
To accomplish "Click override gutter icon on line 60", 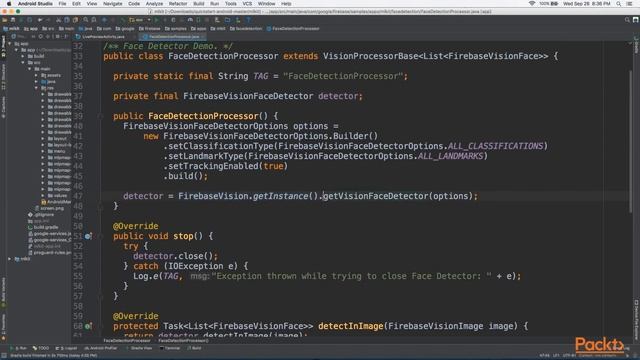I will point(88,326).
